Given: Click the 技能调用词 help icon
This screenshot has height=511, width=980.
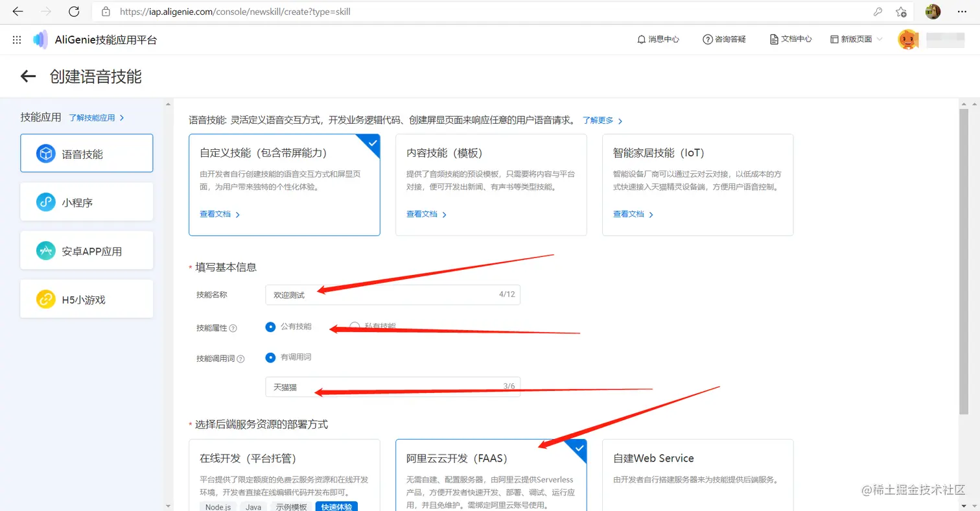Looking at the screenshot, I should tap(240, 359).
